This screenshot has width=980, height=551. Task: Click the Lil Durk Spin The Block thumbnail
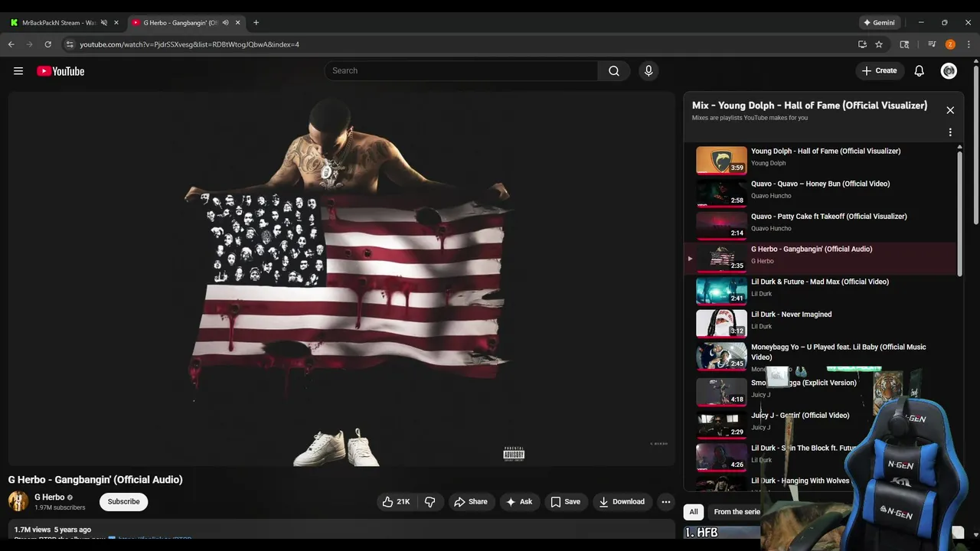(x=721, y=458)
